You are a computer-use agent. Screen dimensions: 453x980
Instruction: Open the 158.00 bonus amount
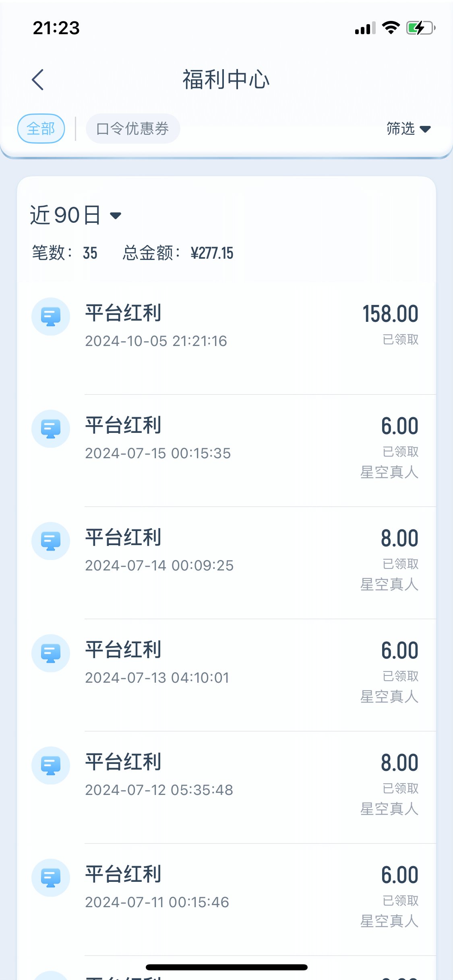pos(390,314)
